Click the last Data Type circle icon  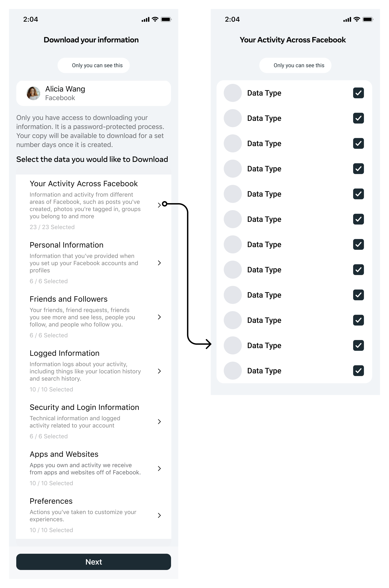point(232,371)
